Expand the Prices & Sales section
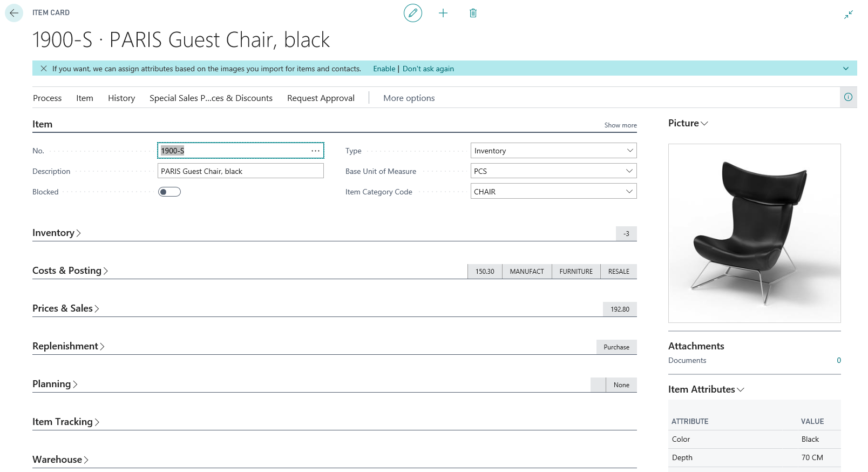868x472 pixels. click(x=66, y=308)
